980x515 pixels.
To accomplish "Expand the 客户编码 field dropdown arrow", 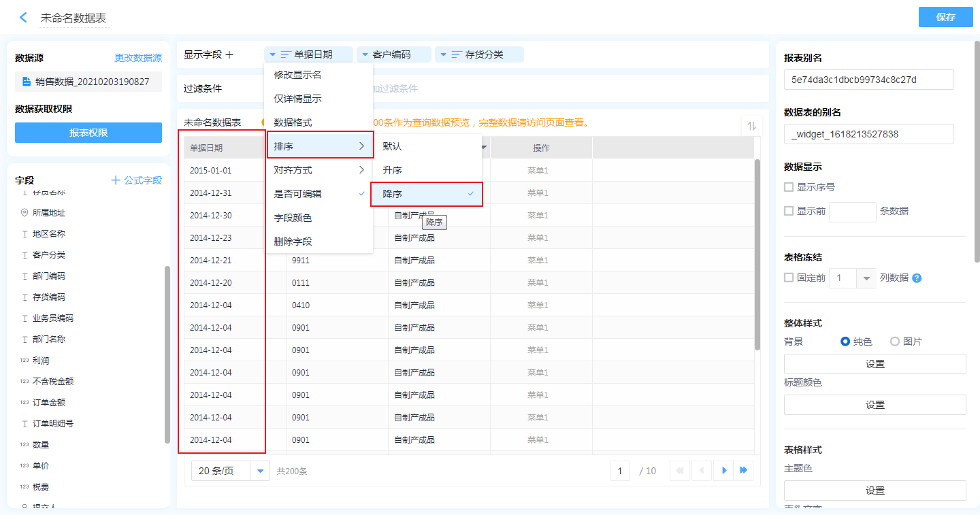I will (365, 54).
